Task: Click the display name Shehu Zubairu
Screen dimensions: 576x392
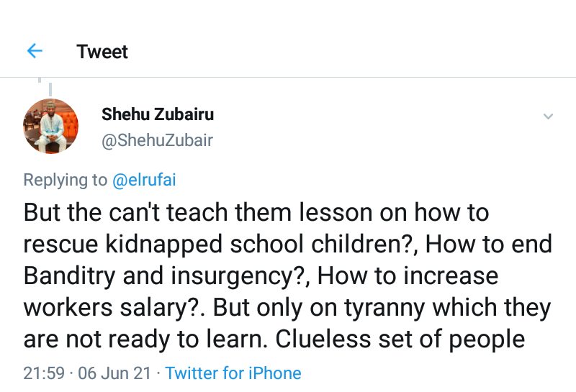Action: (x=158, y=114)
